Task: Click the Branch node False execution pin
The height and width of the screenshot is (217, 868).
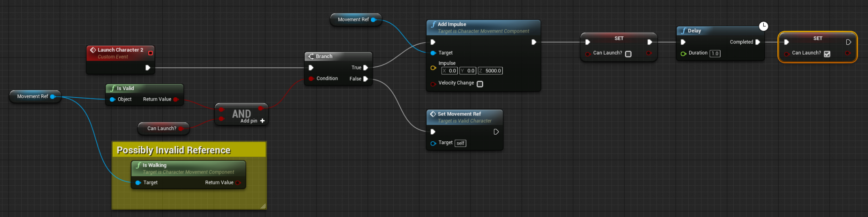Action: [365, 79]
